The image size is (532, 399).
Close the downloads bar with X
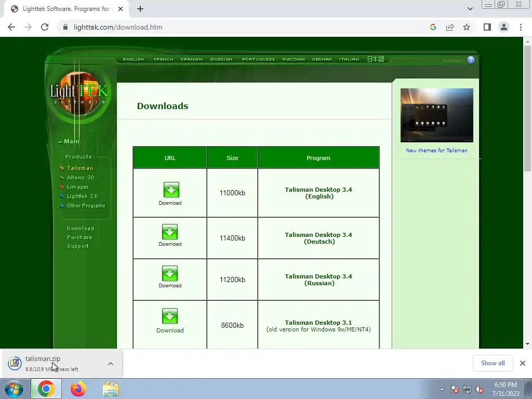click(523, 363)
